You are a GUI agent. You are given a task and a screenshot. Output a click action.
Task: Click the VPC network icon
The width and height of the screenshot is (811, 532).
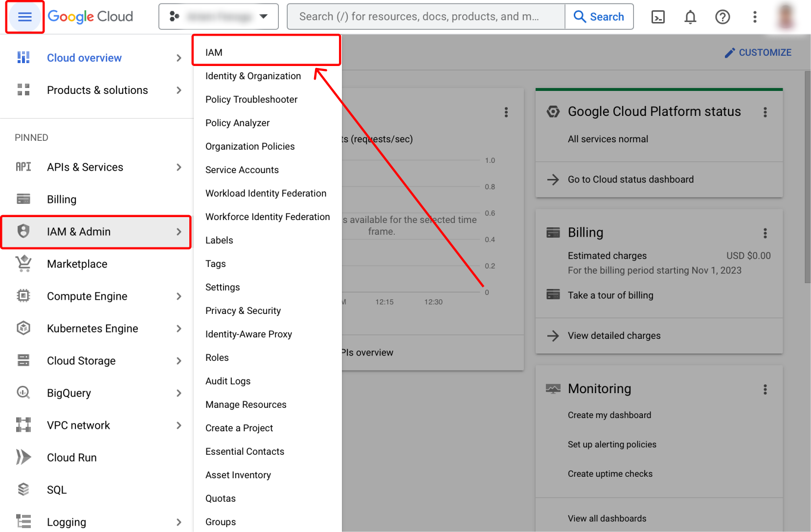(x=23, y=425)
